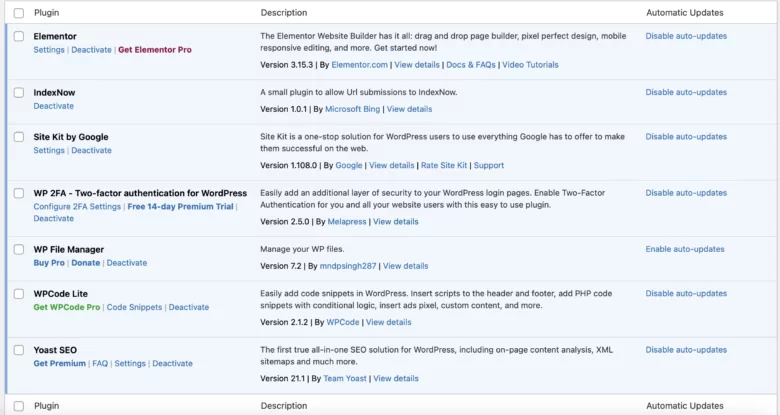780x415 pixels.
Task: Enable auto-updates for WP File Manager
Action: pos(685,249)
